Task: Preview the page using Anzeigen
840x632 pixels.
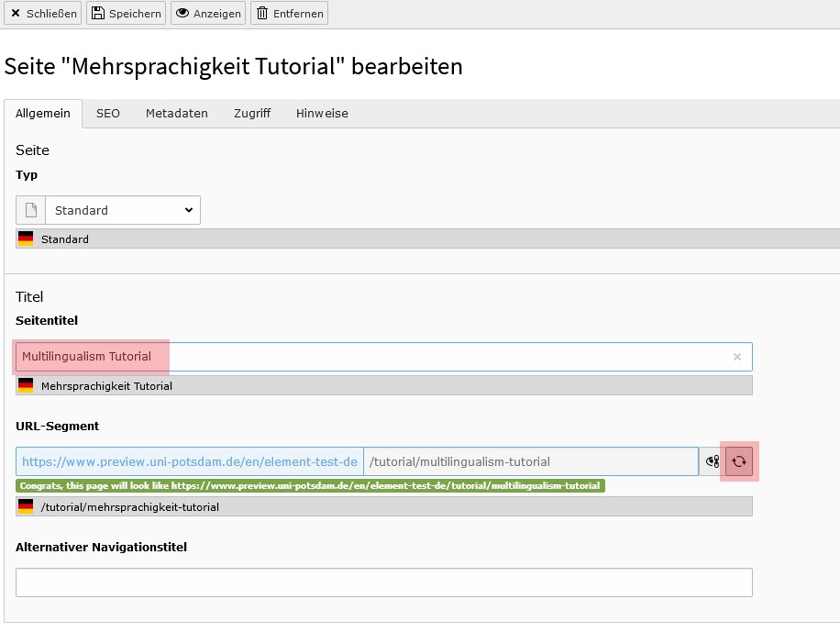Action: coord(208,13)
